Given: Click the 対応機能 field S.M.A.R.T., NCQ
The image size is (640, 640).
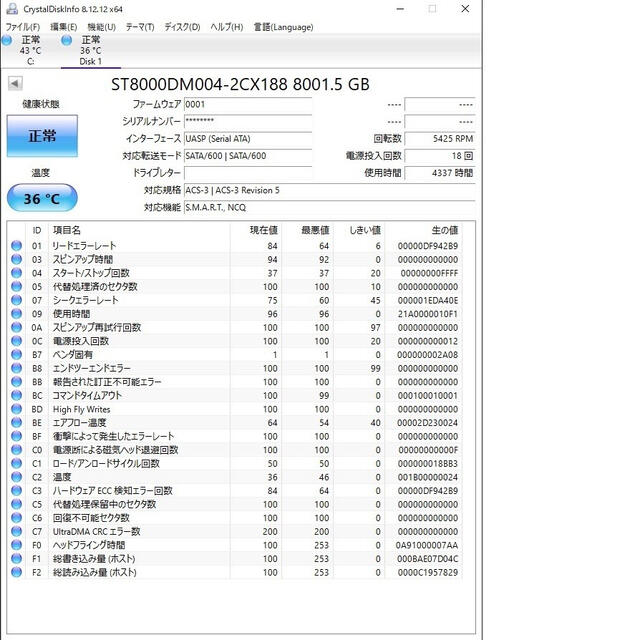Looking at the screenshot, I should pyautogui.click(x=329, y=207).
